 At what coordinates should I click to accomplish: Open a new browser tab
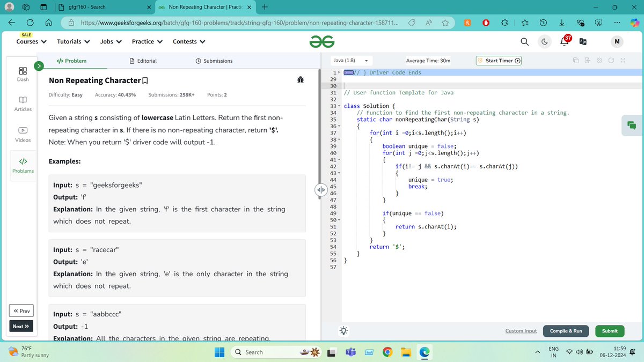coord(265,7)
